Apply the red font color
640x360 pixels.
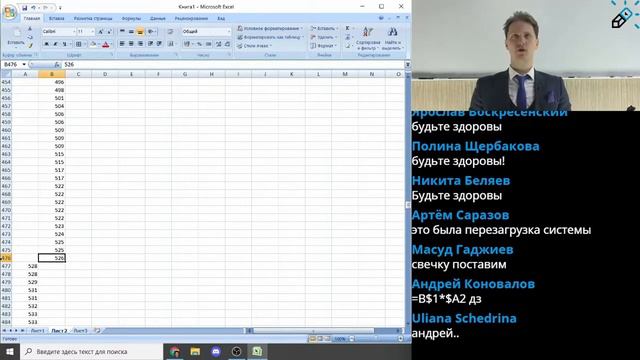(x=106, y=44)
